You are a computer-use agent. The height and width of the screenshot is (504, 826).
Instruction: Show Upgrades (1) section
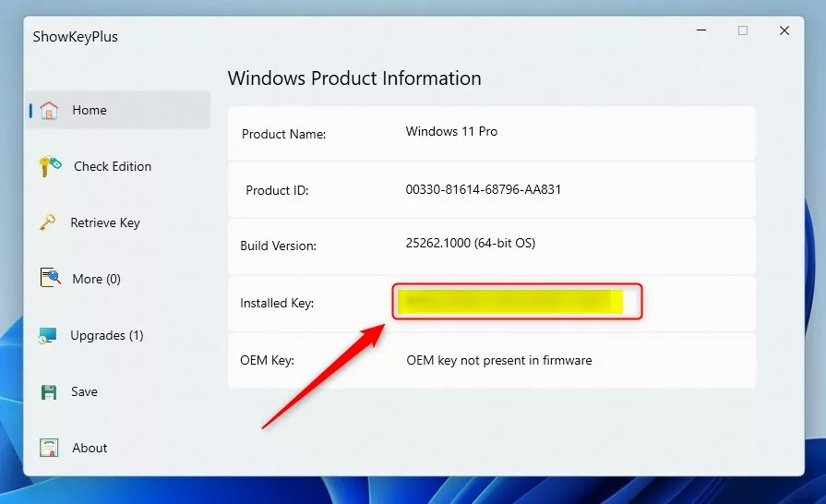[x=107, y=335]
